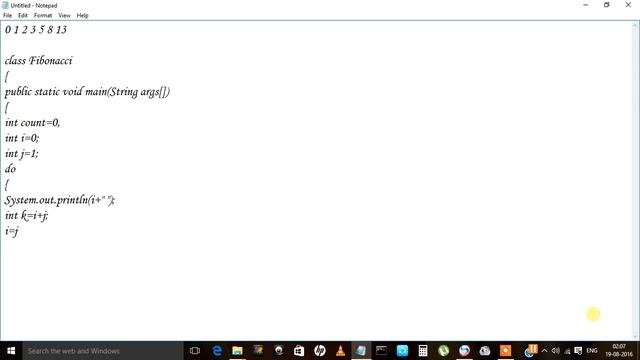Viewport: 640px width, 360px height.
Task: Click the 'do' keyword line
Action: click(10, 169)
